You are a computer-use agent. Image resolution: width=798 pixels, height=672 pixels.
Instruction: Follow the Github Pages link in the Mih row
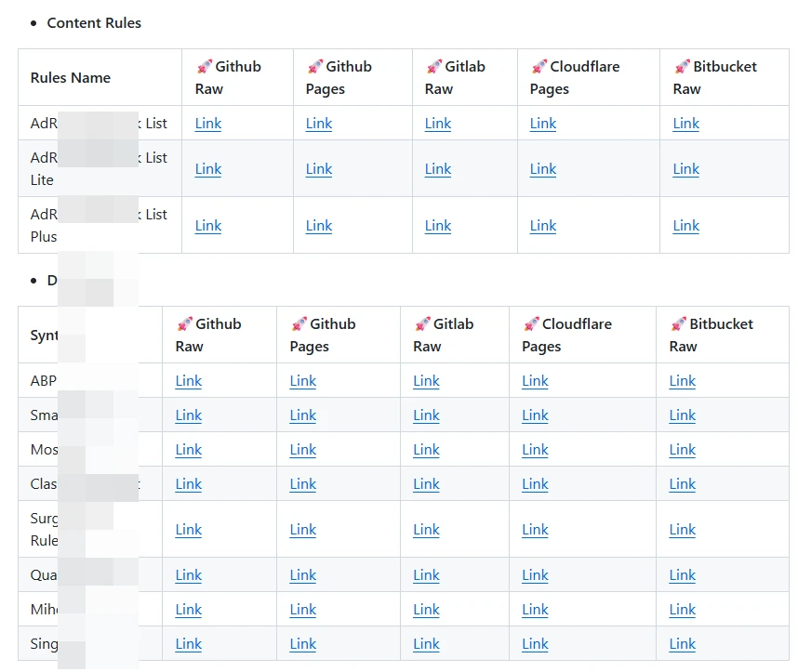pos(303,610)
